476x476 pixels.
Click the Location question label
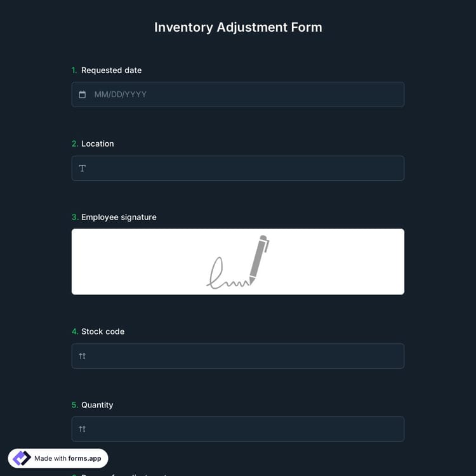click(x=97, y=144)
